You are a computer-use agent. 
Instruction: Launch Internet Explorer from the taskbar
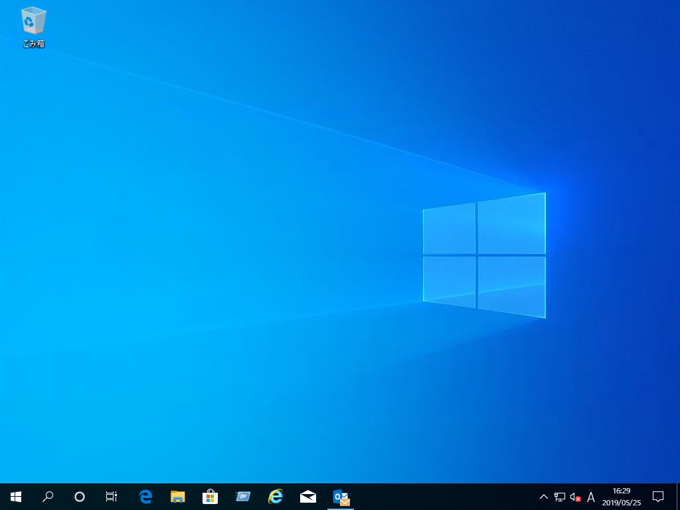(275, 497)
